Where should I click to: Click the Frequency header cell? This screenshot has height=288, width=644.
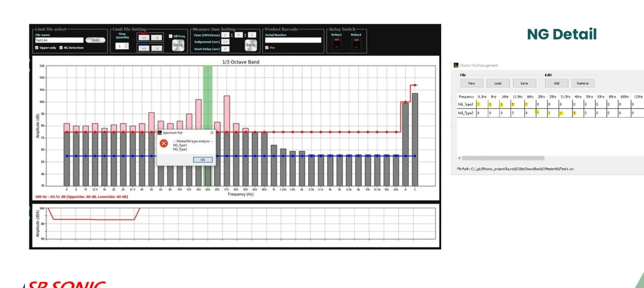click(x=466, y=97)
